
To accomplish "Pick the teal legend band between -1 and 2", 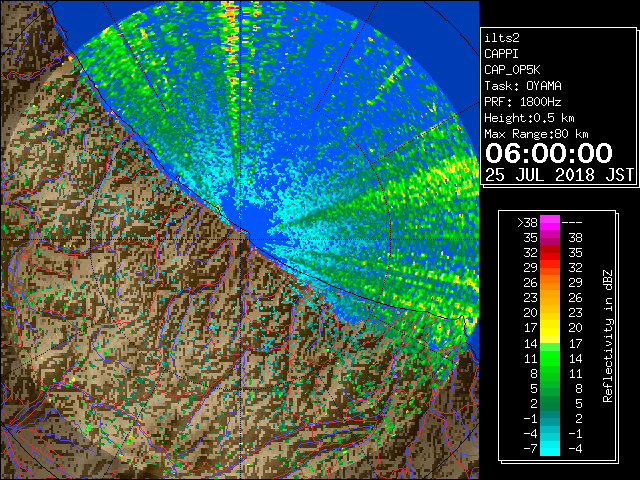I will point(550,418).
